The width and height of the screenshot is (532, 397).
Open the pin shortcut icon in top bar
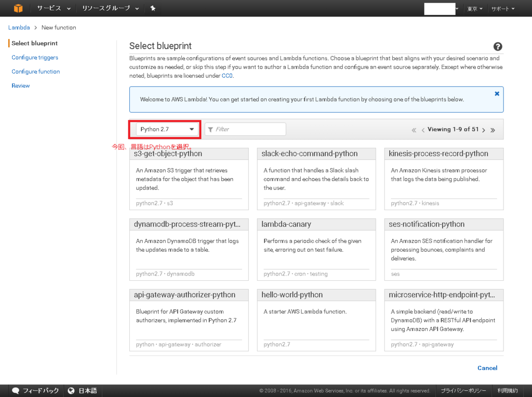153,8
